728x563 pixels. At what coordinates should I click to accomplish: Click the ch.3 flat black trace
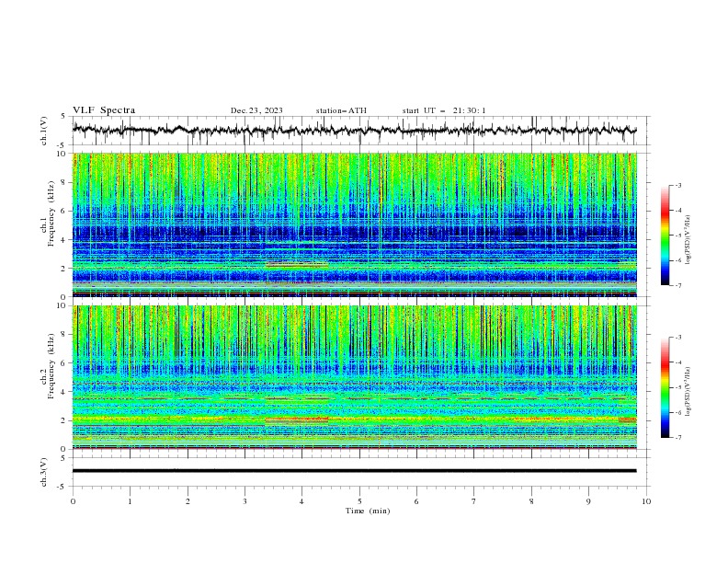point(354,471)
